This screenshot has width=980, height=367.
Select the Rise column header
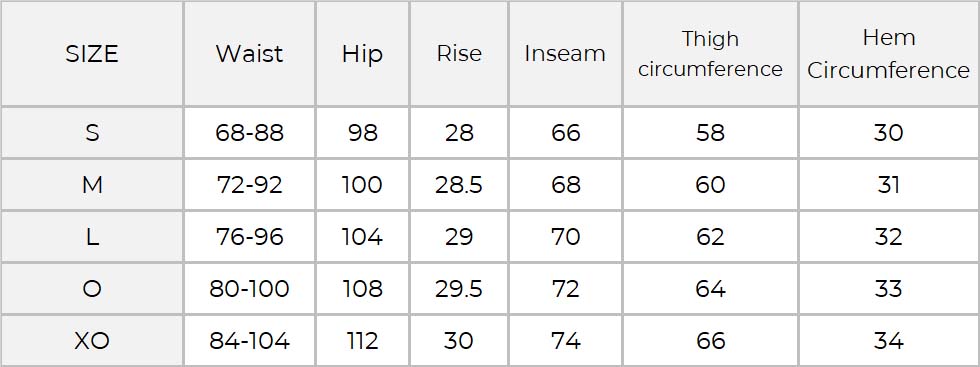click(x=459, y=54)
